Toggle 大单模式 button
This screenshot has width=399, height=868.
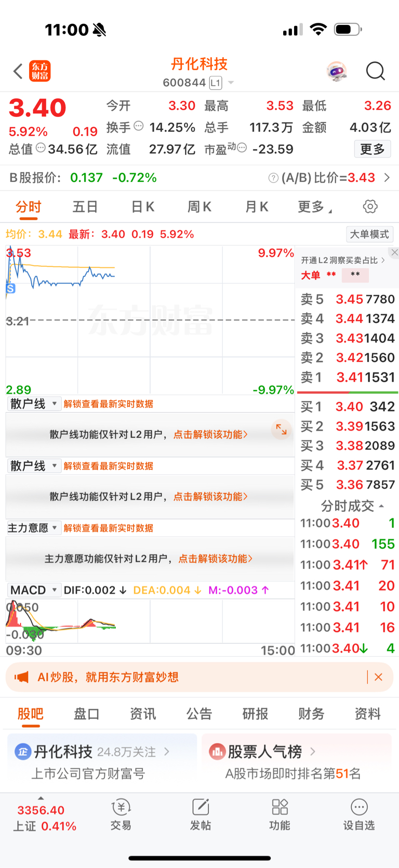[369, 234]
